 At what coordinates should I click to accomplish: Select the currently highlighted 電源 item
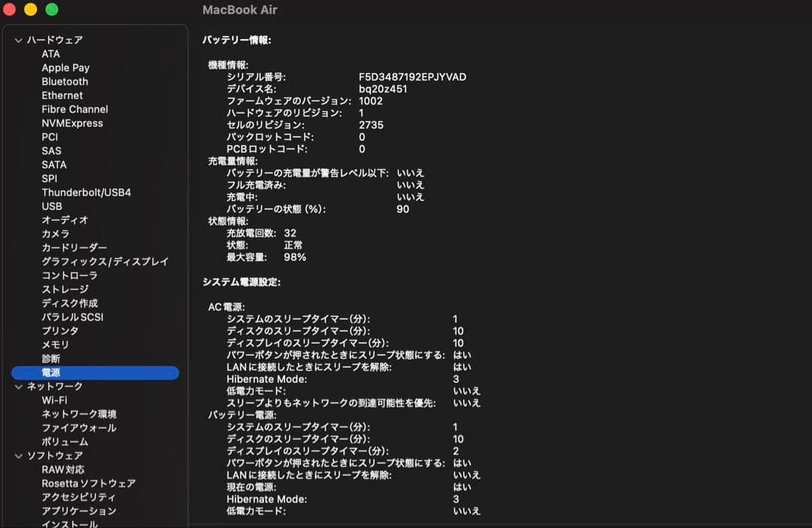[x=51, y=372]
